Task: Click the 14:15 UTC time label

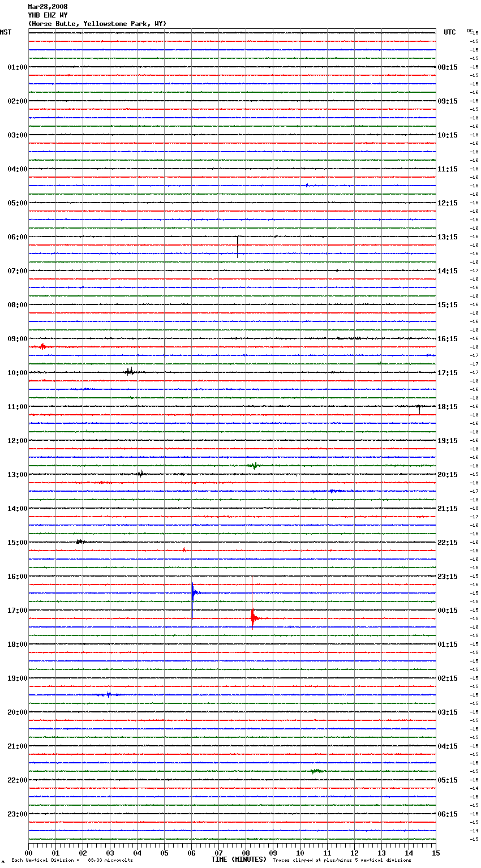Action: click(x=448, y=271)
